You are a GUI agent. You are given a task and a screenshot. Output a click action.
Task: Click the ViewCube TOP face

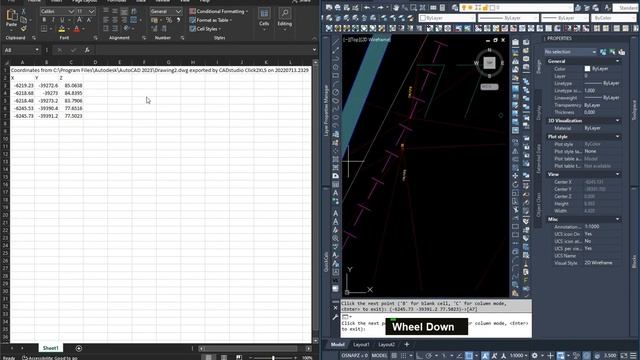coord(489,62)
